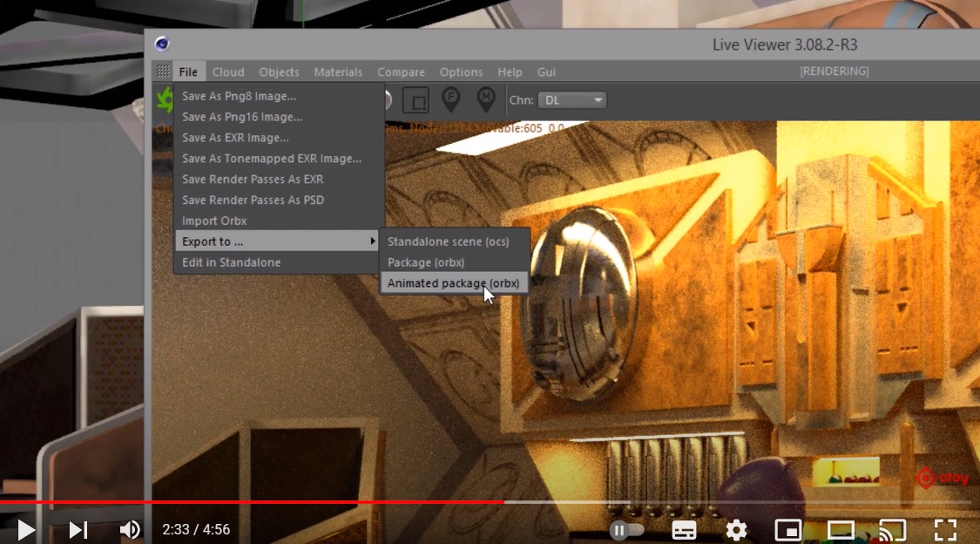The width and height of the screenshot is (980, 544).
Task: Select Edit in Standalone
Action: click(x=279, y=262)
